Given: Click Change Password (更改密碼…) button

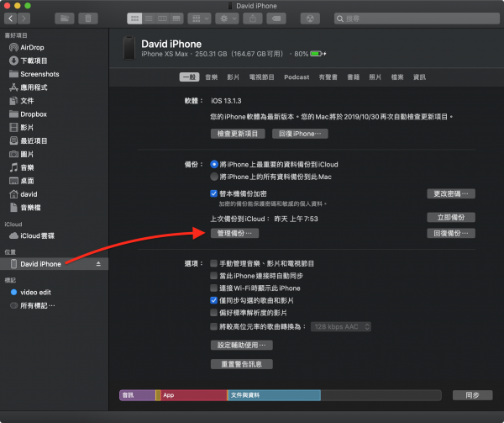Looking at the screenshot, I should (451, 193).
